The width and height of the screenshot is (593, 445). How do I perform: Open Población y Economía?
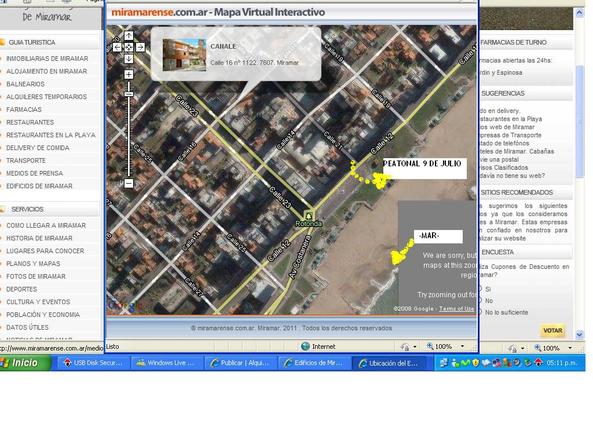pyautogui.click(x=43, y=315)
